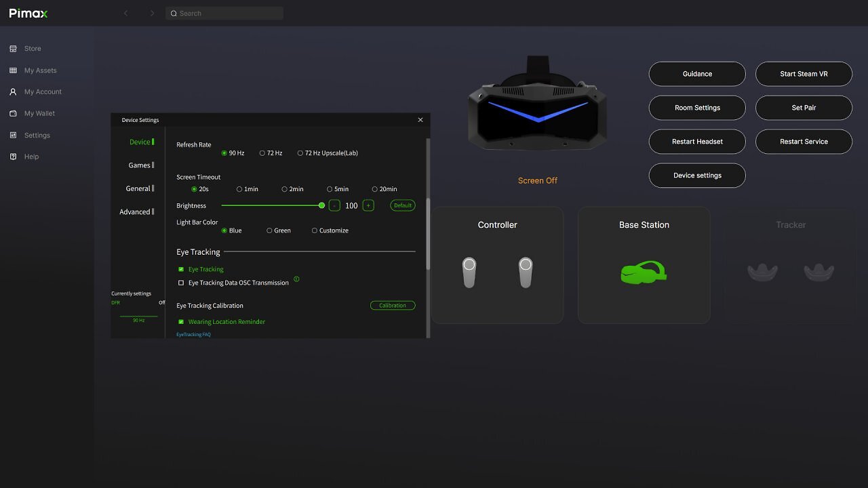Click the green Base Station headset icon
Screen dimensions: 868x488
[644, 272]
